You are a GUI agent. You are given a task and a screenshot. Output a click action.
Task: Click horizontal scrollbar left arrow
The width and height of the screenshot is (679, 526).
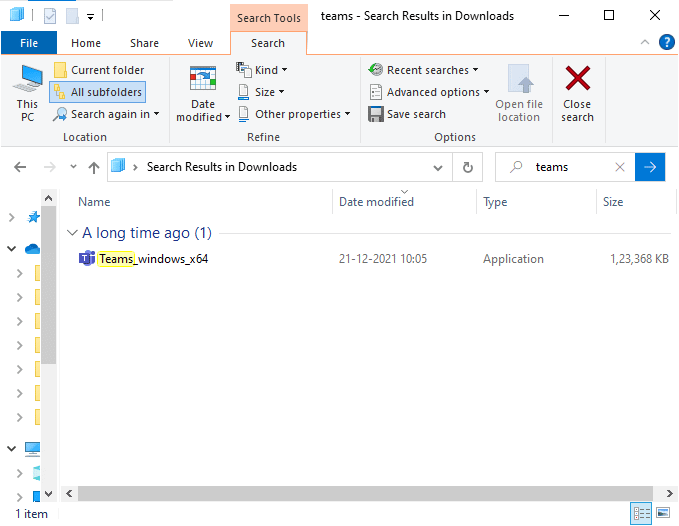pos(69,494)
